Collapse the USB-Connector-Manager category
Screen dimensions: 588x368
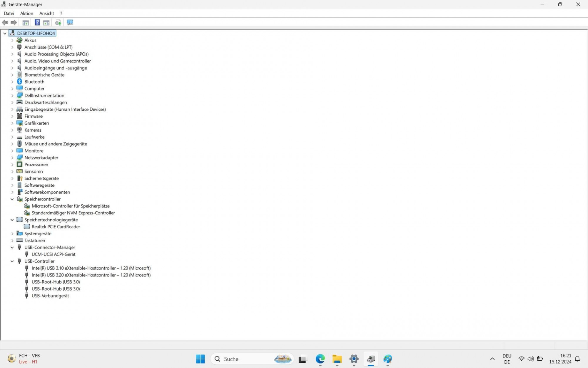click(x=12, y=247)
